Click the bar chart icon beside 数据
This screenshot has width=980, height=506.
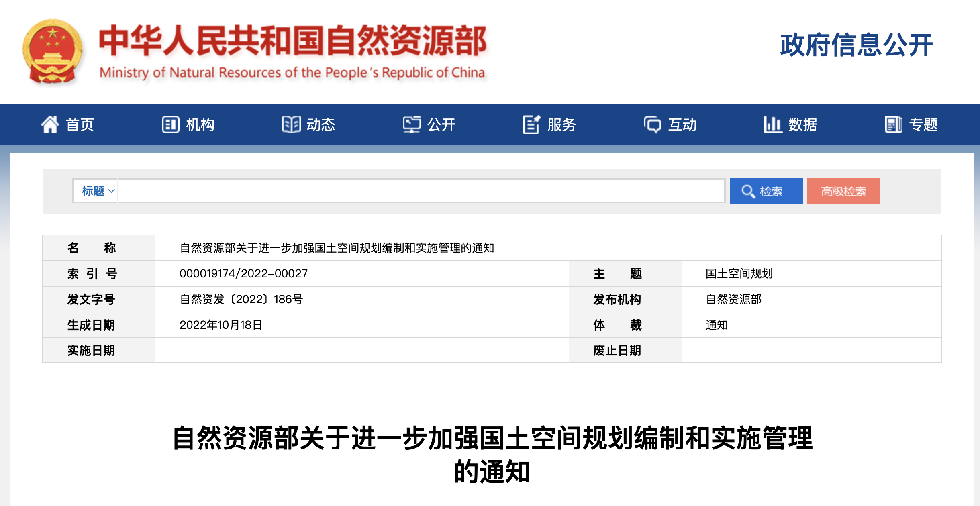[x=773, y=124]
